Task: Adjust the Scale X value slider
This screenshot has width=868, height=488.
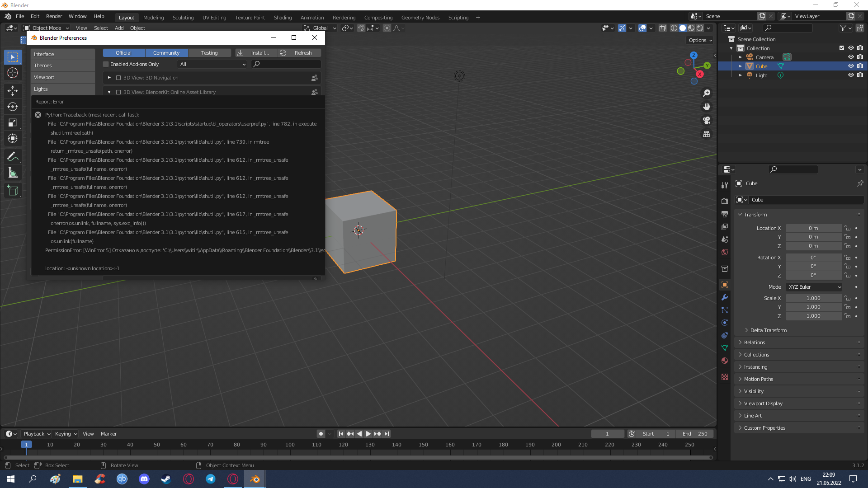Action: pos(814,298)
